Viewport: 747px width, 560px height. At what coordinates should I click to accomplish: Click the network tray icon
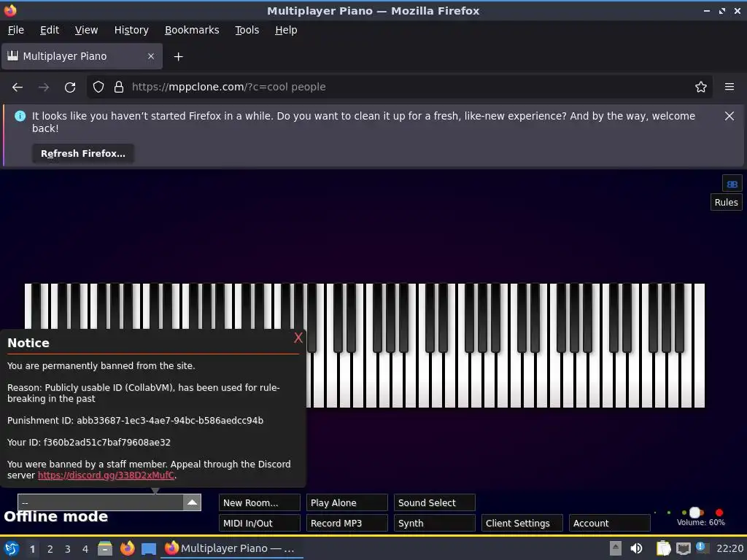click(x=683, y=548)
